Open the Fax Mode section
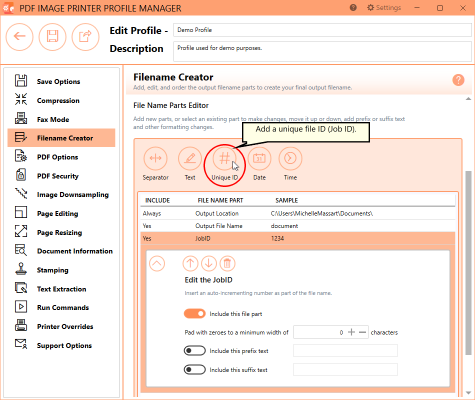The width and height of the screenshot is (475, 400). tap(61, 119)
